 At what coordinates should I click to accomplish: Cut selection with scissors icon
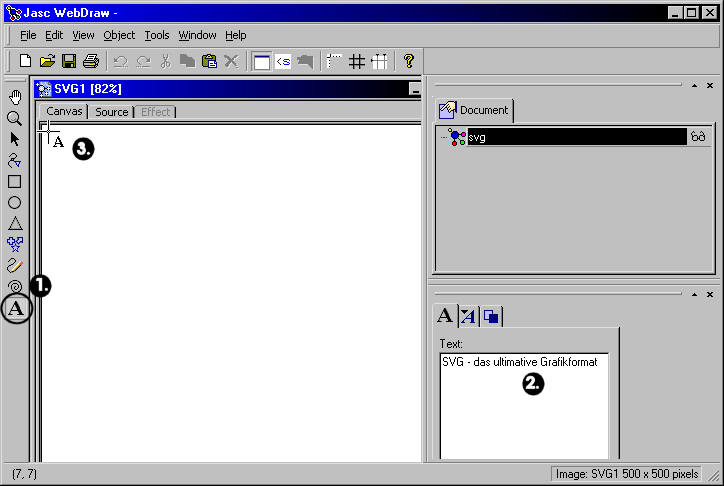click(x=165, y=61)
